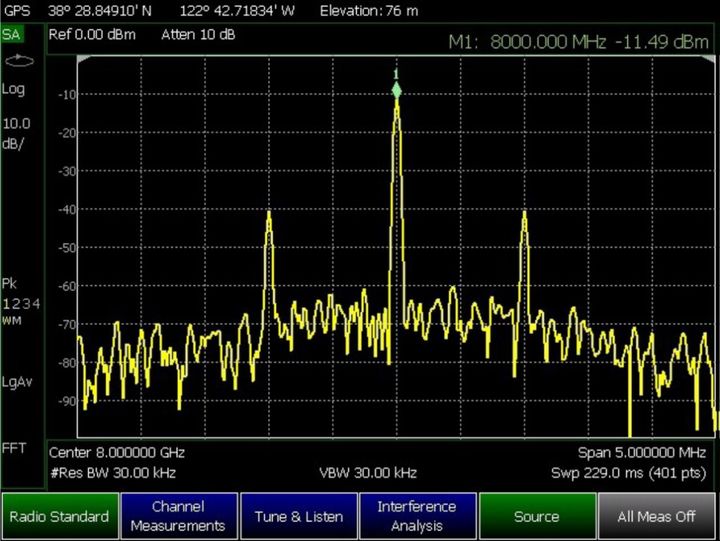This screenshot has width=720, height=541.
Task: Select the M1 marker diamond on peak
Action: (396, 91)
